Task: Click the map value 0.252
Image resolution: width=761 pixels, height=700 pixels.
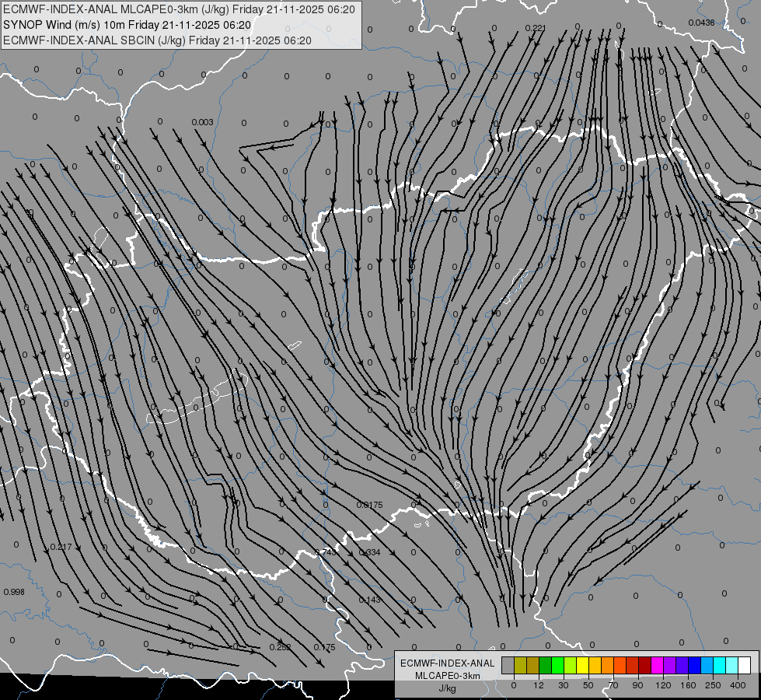Action: (x=280, y=647)
